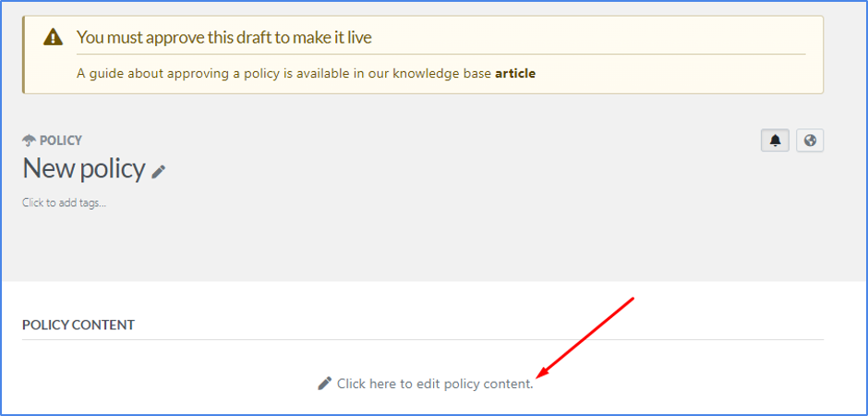Screen dimensions: 868x416
Task: Click the POLICY CONTENT section heading
Action: click(x=78, y=324)
